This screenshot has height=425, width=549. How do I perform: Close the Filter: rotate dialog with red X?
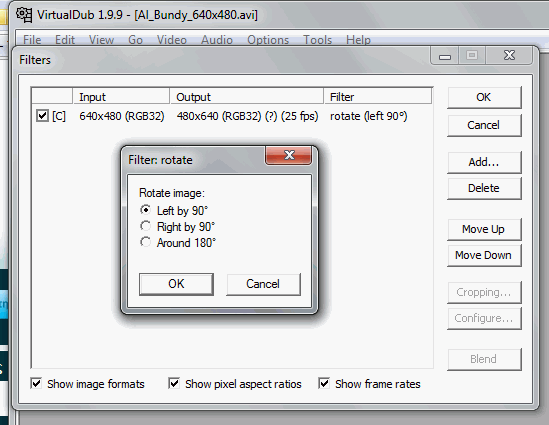(x=288, y=155)
